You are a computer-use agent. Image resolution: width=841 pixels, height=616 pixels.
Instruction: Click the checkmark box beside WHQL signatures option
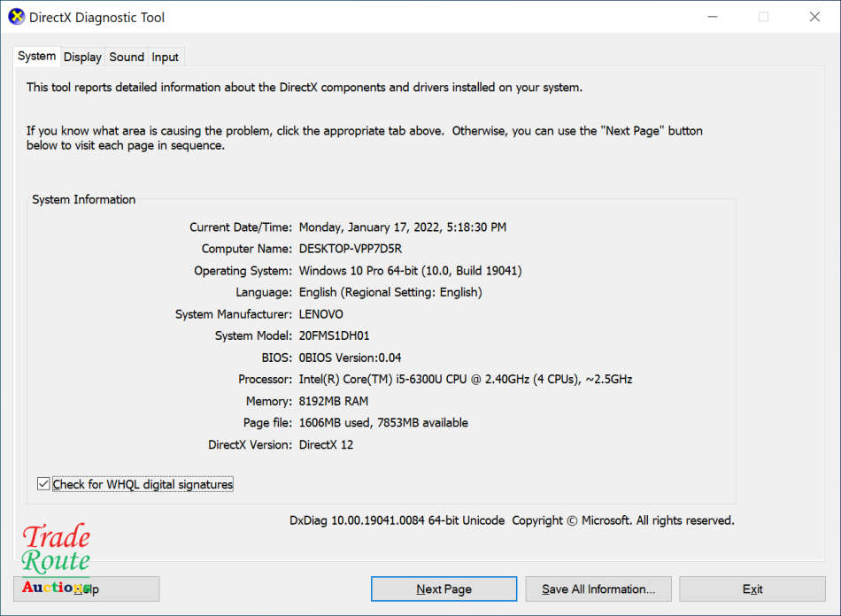click(x=43, y=483)
